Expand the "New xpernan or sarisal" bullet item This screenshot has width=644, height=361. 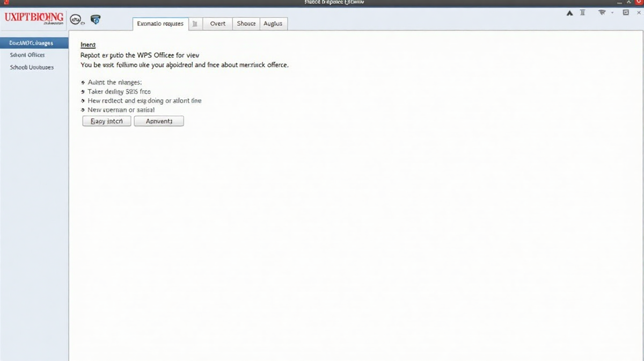(x=83, y=110)
